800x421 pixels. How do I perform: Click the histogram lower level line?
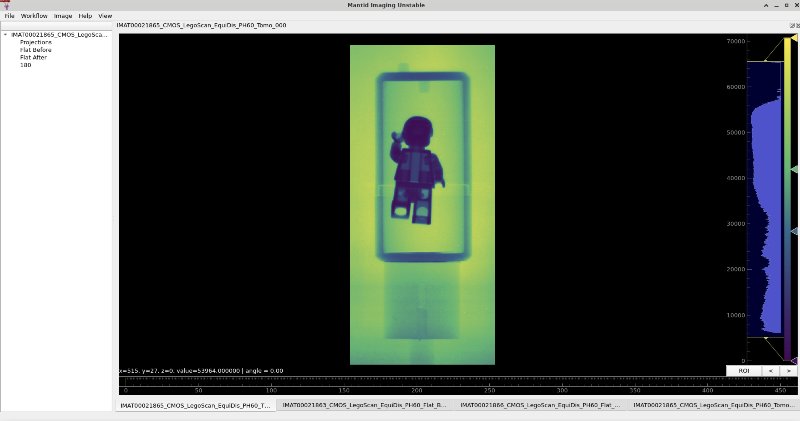[765, 337]
